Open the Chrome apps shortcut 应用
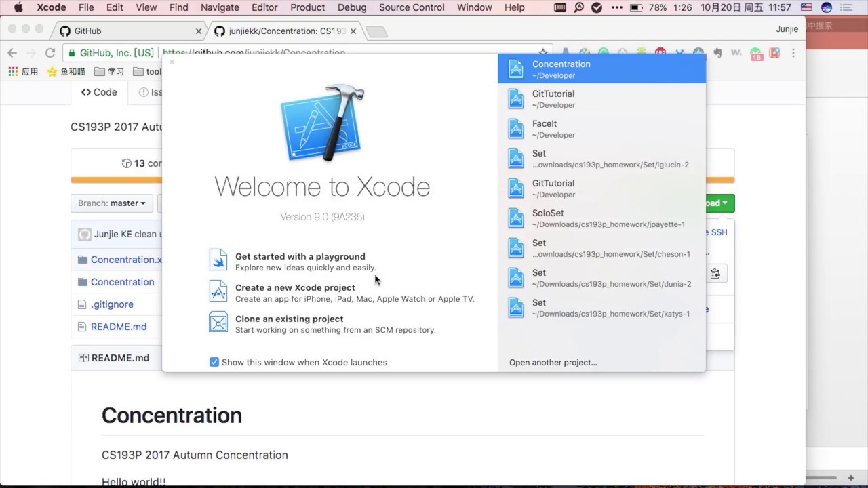 [x=23, y=71]
